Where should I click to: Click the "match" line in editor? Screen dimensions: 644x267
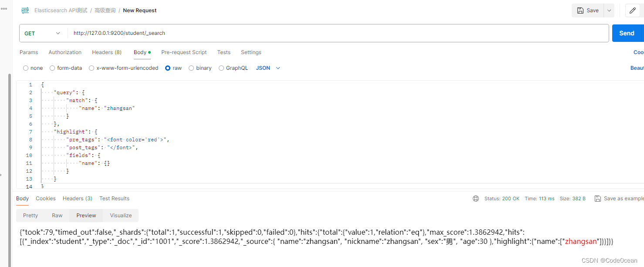81,100
